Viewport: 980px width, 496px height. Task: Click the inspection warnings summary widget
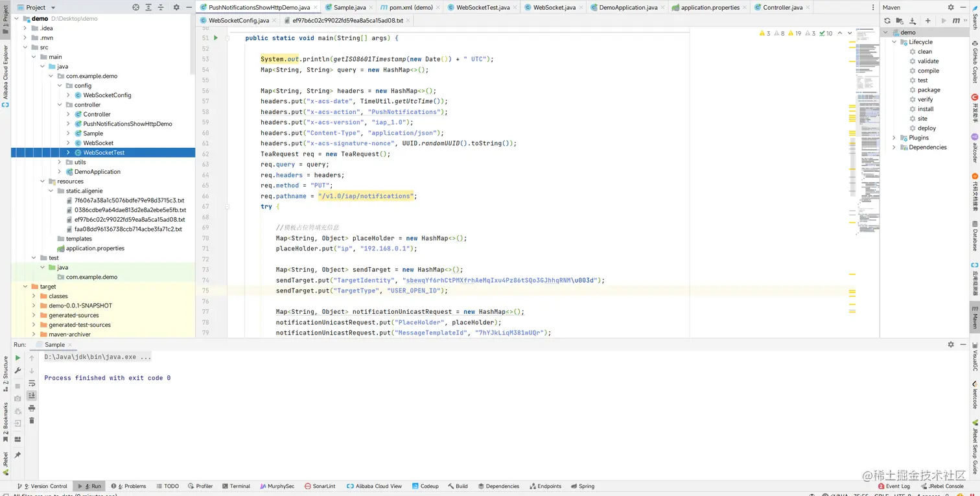click(x=796, y=33)
